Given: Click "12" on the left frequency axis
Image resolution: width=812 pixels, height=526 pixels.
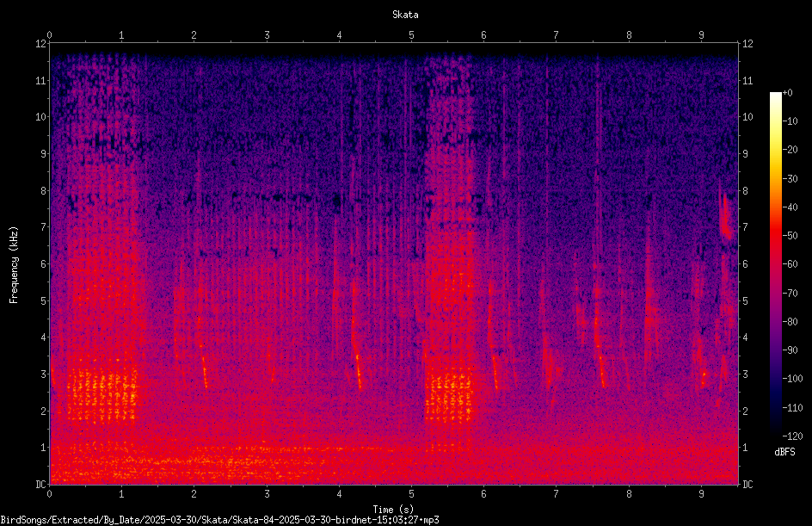Looking at the screenshot, I should pyautogui.click(x=40, y=44).
